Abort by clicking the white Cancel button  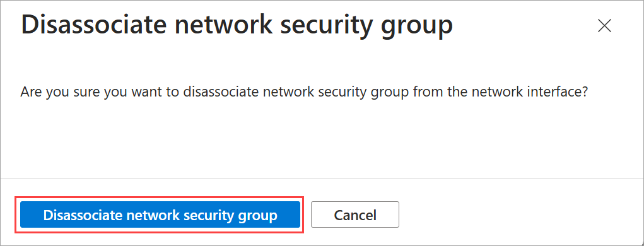pyautogui.click(x=355, y=215)
